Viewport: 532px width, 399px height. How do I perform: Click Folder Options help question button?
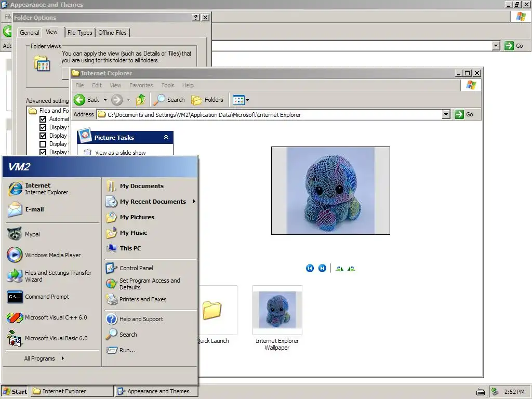point(196,17)
